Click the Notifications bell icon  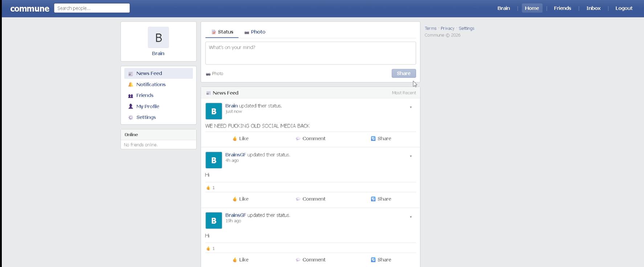click(131, 85)
